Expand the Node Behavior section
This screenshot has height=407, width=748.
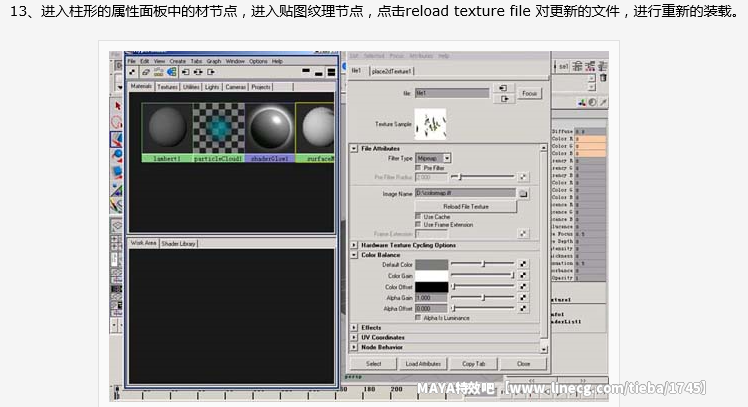[x=354, y=347]
